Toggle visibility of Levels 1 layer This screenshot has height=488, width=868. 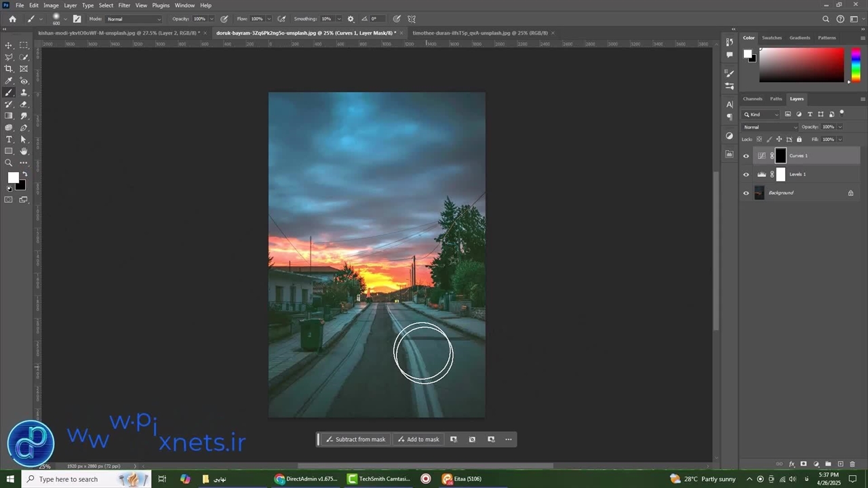pyautogui.click(x=746, y=174)
